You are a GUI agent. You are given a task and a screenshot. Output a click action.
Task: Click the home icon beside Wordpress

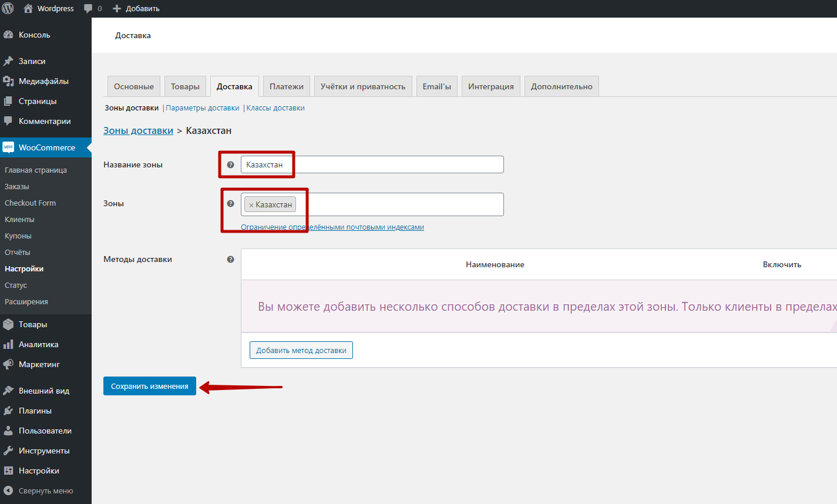(28, 8)
